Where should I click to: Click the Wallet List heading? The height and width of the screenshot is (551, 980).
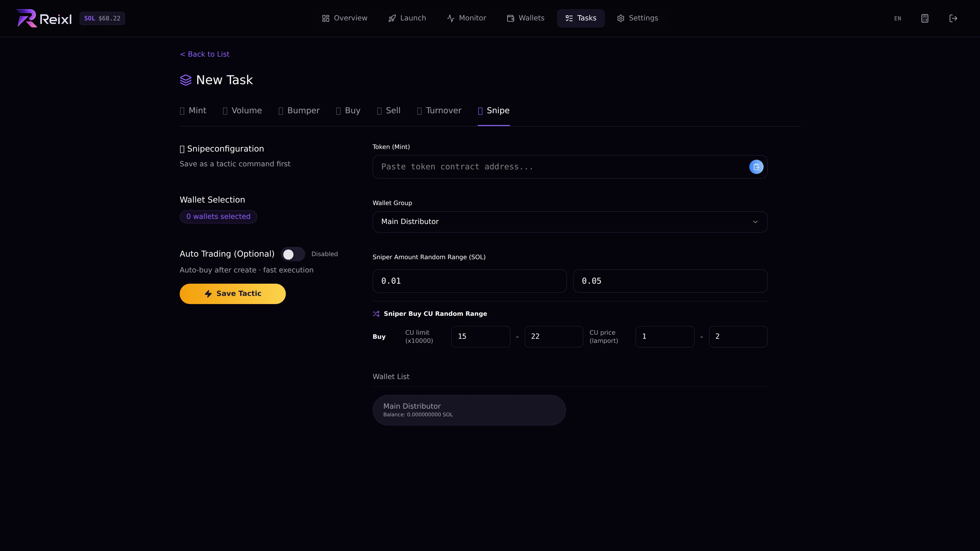(x=391, y=377)
